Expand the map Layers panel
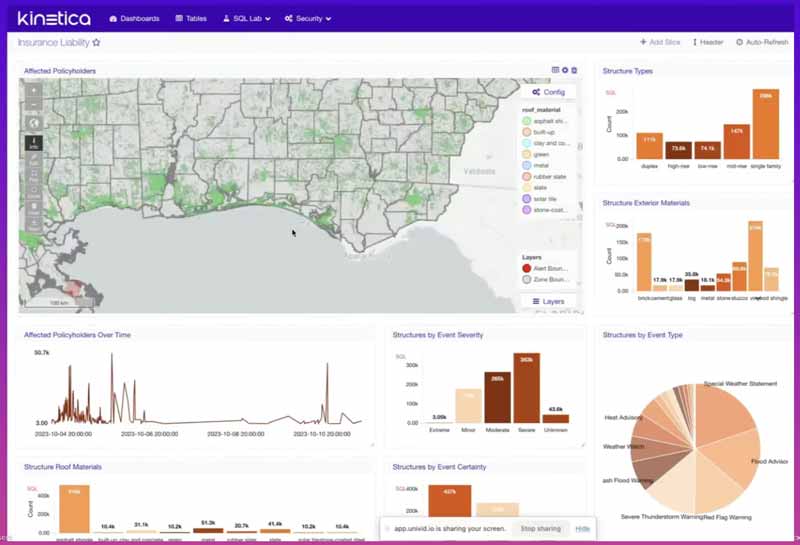Image resolution: width=800 pixels, height=545 pixels. [548, 301]
